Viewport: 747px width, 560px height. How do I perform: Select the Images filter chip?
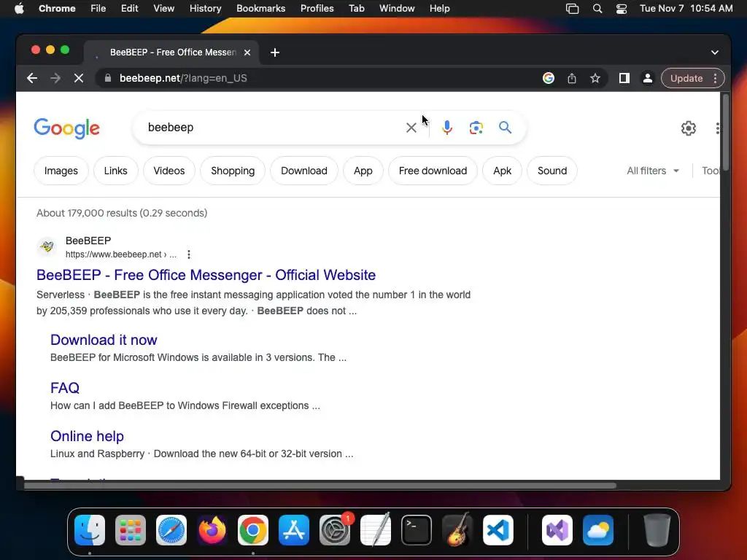click(61, 171)
